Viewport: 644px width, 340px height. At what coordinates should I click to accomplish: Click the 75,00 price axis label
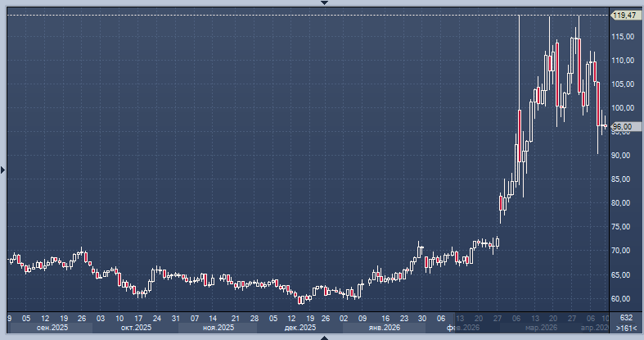[x=624, y=226]
